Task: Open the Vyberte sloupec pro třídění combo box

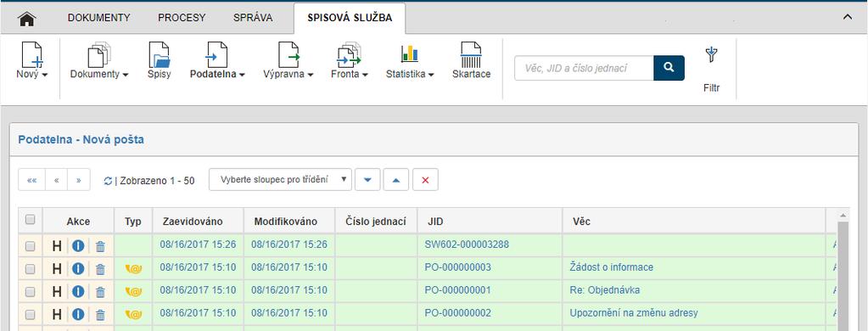Action: coord(280,179)
